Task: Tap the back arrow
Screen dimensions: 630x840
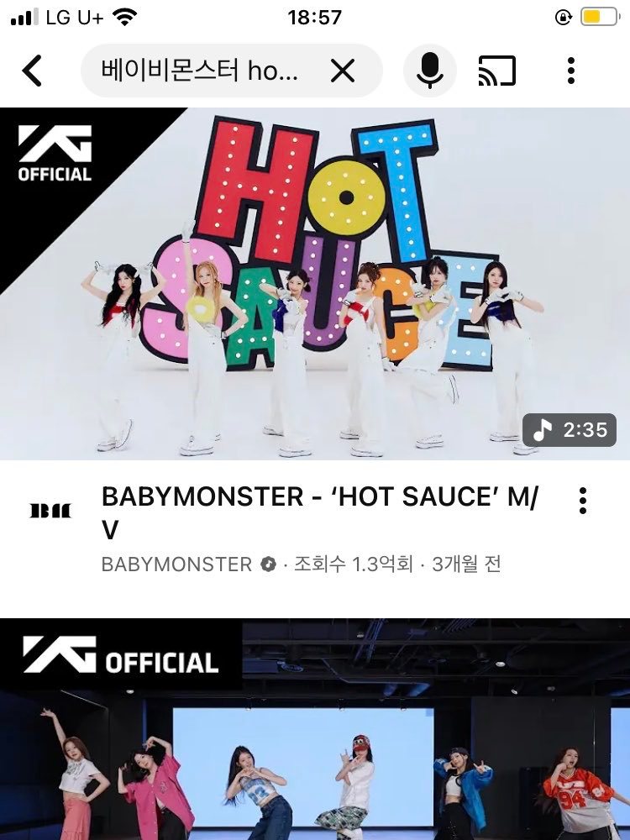Action: [32, 71]
